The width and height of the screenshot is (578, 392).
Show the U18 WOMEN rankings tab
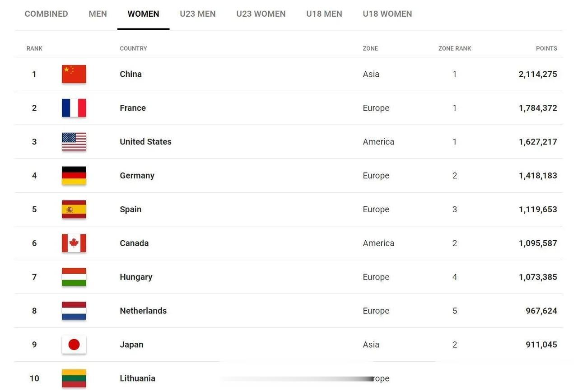(387, 14)
